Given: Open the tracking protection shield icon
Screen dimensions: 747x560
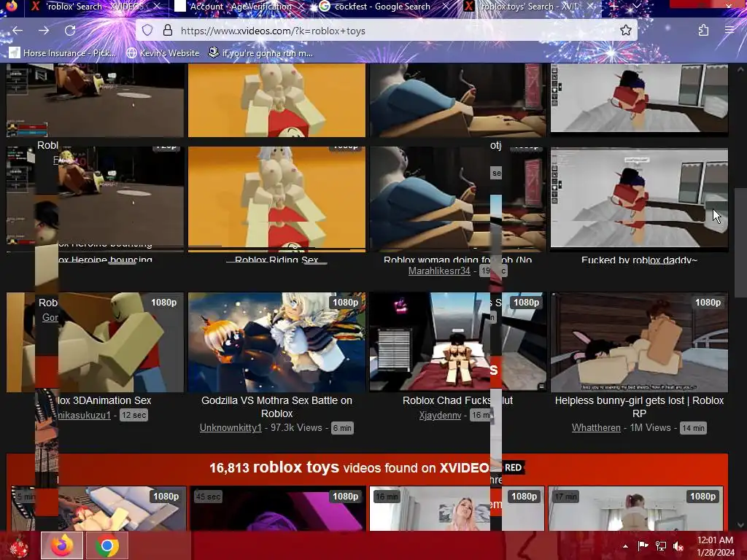Looking at the screenshot, I should (x=147, y=31).
